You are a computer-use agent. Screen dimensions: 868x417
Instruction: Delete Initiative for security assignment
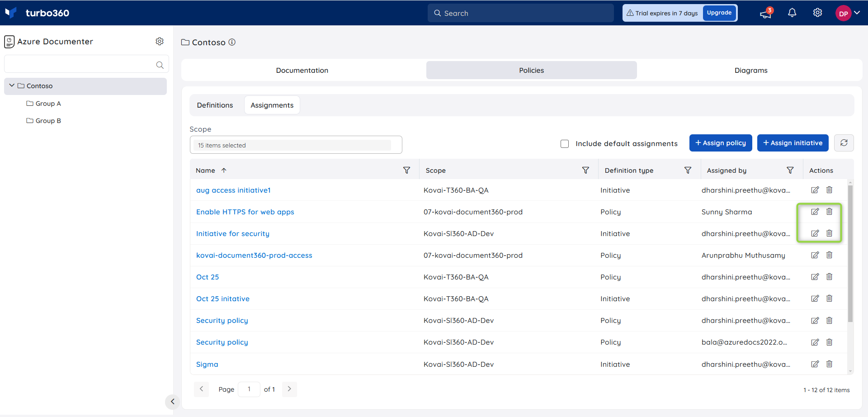click(x=829, y=233)
